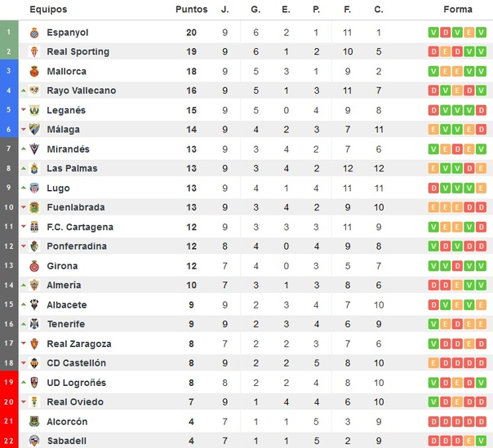The height and width of the screenshot is (448, 493).
Task: Click the Mallorca club crest
Action: tap(34, 71)
